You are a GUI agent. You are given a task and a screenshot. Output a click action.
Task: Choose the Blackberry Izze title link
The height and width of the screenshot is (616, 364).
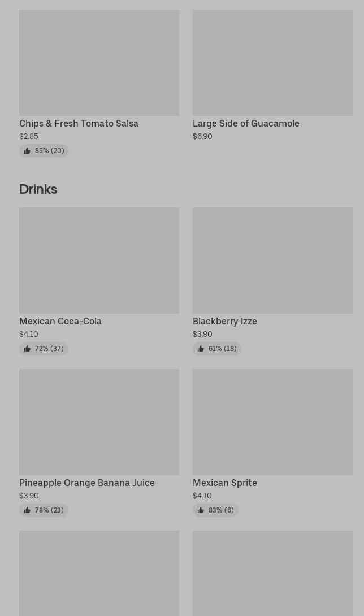[224, 321]
